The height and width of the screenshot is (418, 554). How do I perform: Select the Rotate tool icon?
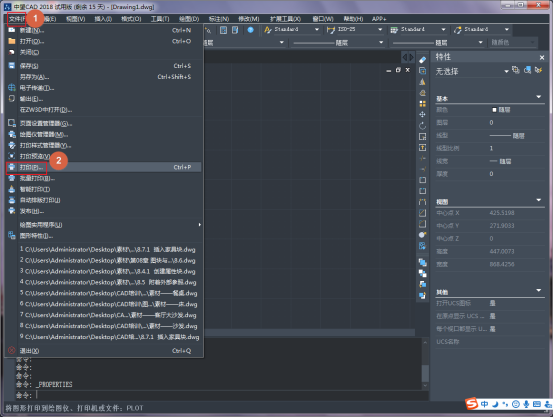click(x=422, y=126)
